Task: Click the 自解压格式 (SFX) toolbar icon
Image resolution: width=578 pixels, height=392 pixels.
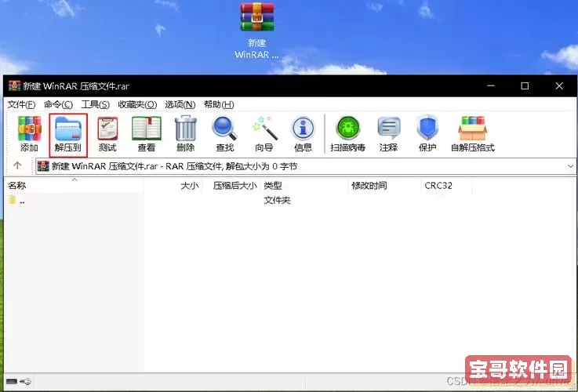Action: tap(473, 134)
